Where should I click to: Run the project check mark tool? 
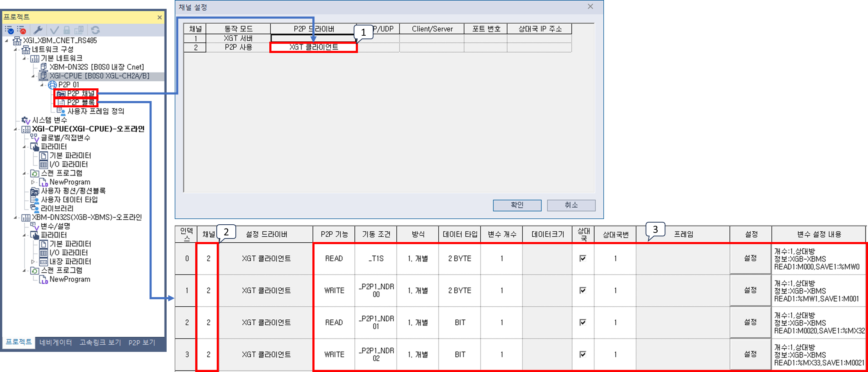pyautogui.click(x=54, y=30)
